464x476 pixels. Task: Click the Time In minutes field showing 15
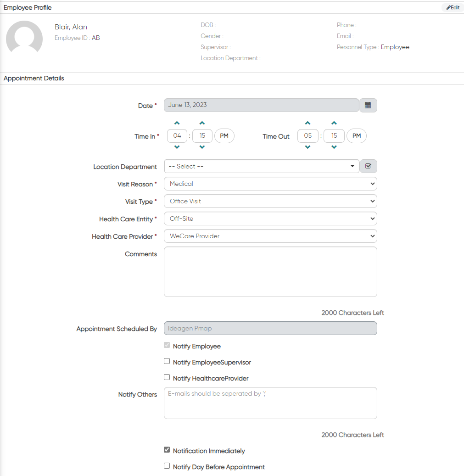click(202, 136)
